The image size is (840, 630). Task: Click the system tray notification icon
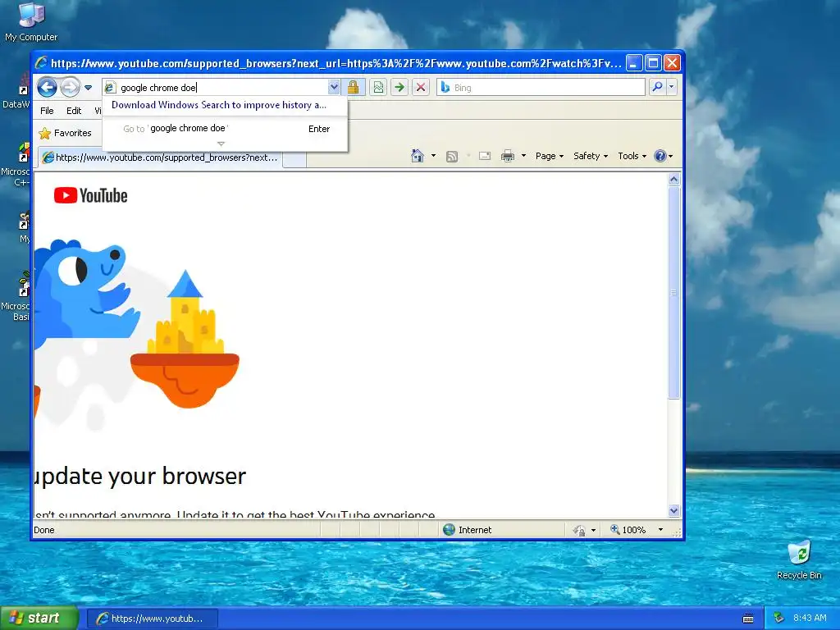coord(778,619)
